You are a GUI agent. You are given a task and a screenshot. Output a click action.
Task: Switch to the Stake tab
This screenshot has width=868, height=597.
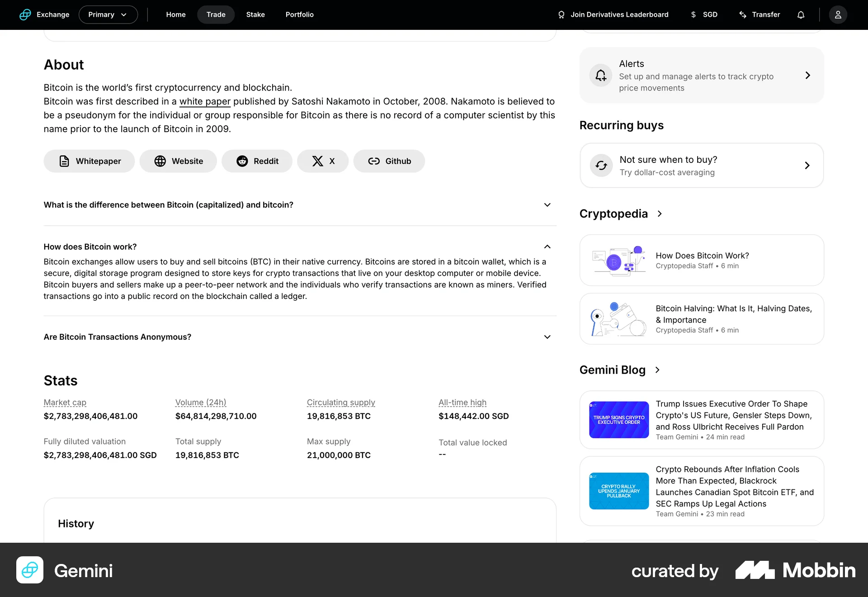(255, 14)
